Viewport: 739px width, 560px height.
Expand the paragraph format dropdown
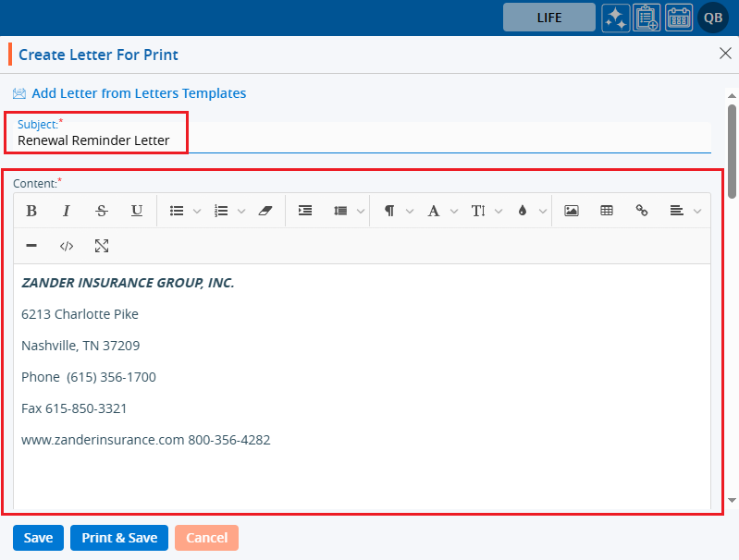click(398, 211)
